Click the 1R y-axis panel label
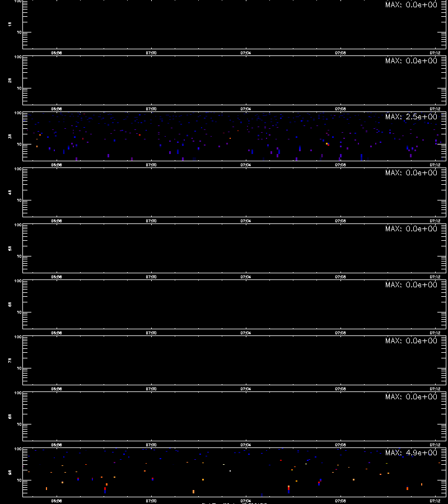Image resolution: width=448 pixels, height=504 pixels. click(x=10, y=24)
